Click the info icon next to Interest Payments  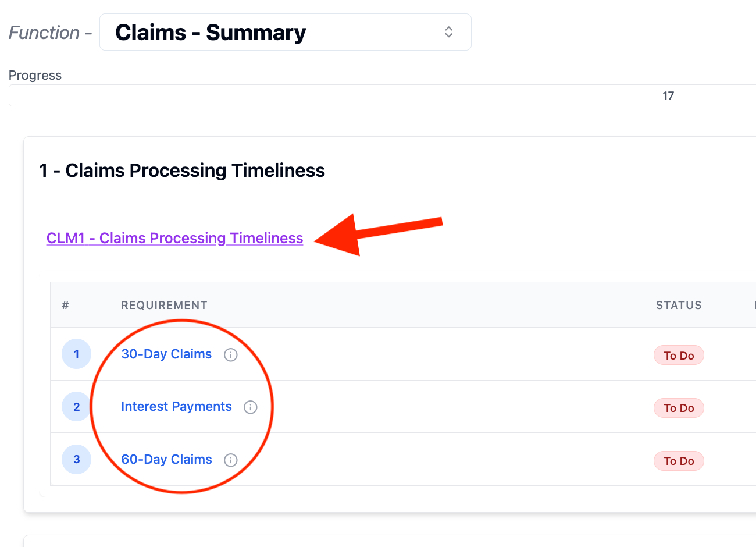pyautogui.click(x=250, y=407)
